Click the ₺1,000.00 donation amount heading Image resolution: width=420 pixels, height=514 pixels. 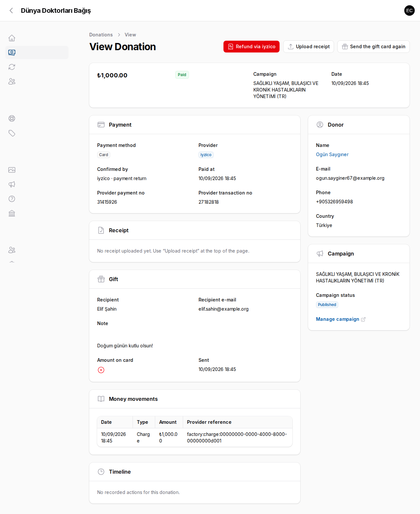point(112,75)
